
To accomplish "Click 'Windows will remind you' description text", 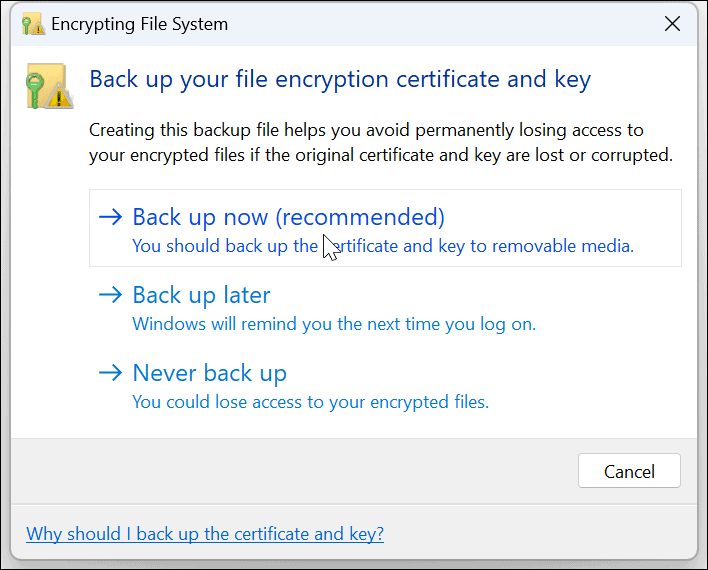I will (x=334, y=324).
